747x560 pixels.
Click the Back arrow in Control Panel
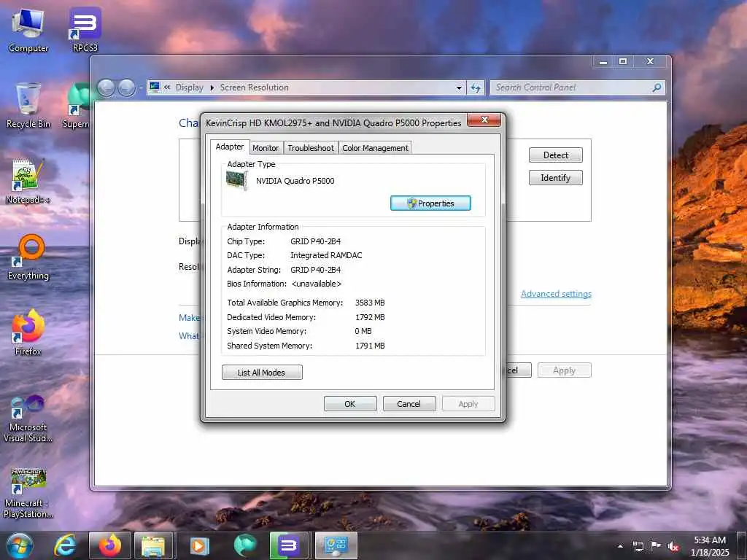coord(106,87)
